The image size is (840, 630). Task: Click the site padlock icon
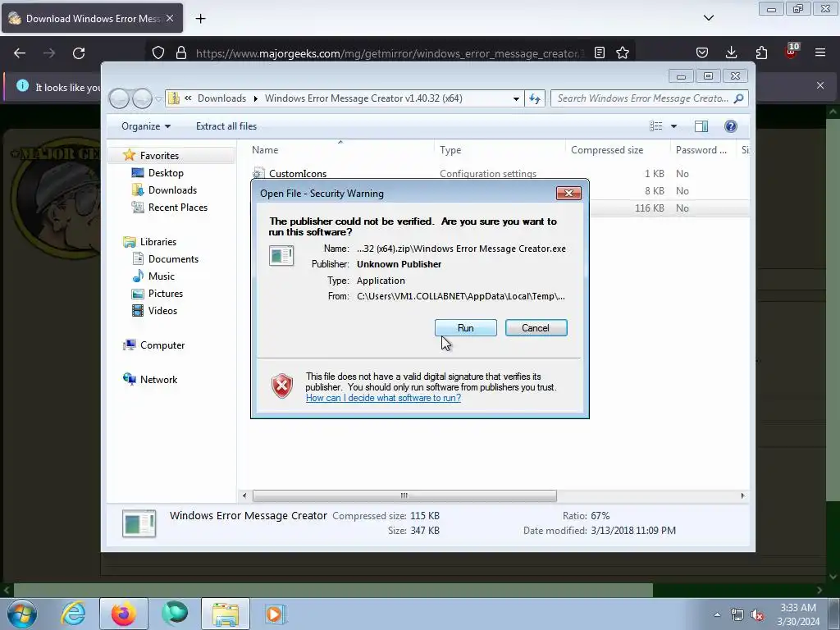point(181,53)
